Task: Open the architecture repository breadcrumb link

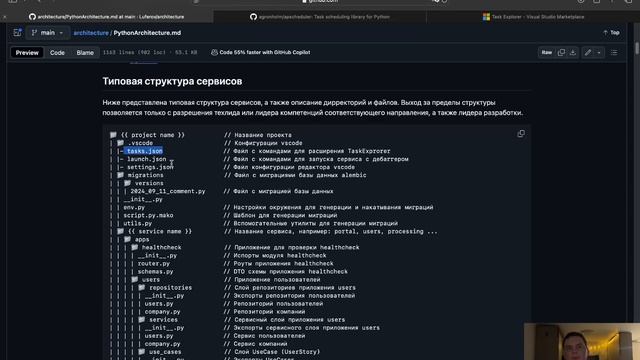Action: [91, 33]
